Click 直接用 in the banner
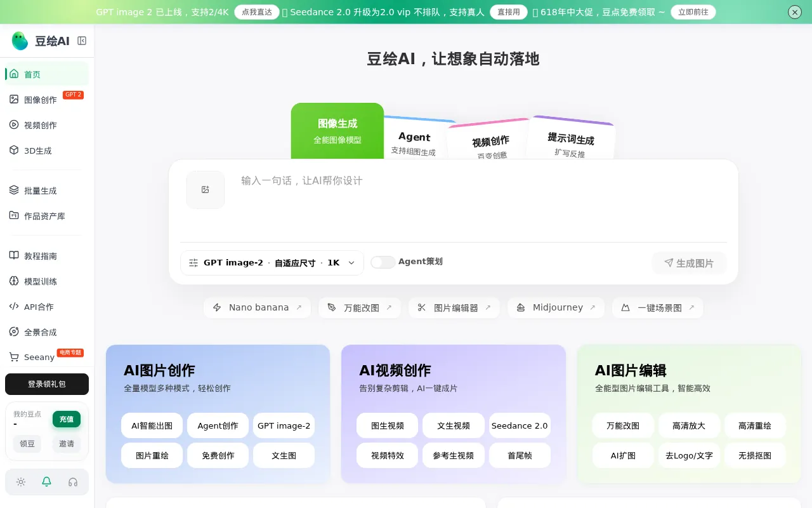Screen dimensions: 812x508 click(x=509, y=12)
